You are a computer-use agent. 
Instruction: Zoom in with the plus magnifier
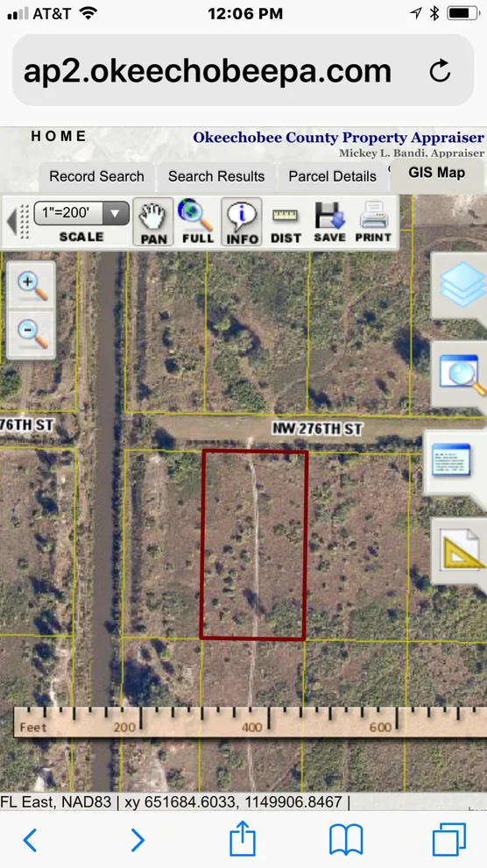31,285
